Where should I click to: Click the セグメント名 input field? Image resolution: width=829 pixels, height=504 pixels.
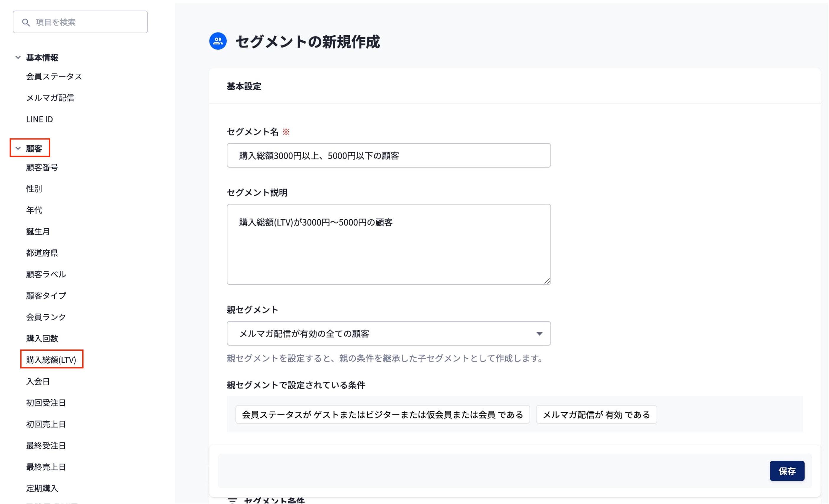389,156
